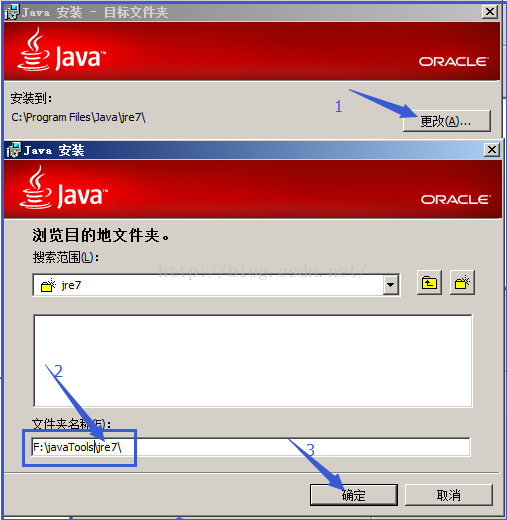Click the jre7 folder icon in combo box
This screenshot has height=520, width=507.
[x=48, y=285]
